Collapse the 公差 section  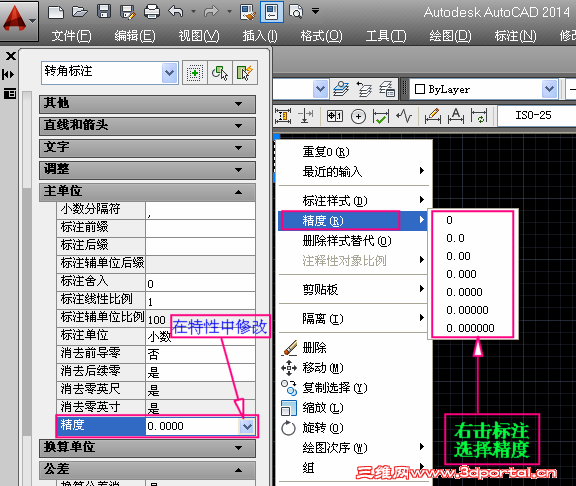[147, 470]
